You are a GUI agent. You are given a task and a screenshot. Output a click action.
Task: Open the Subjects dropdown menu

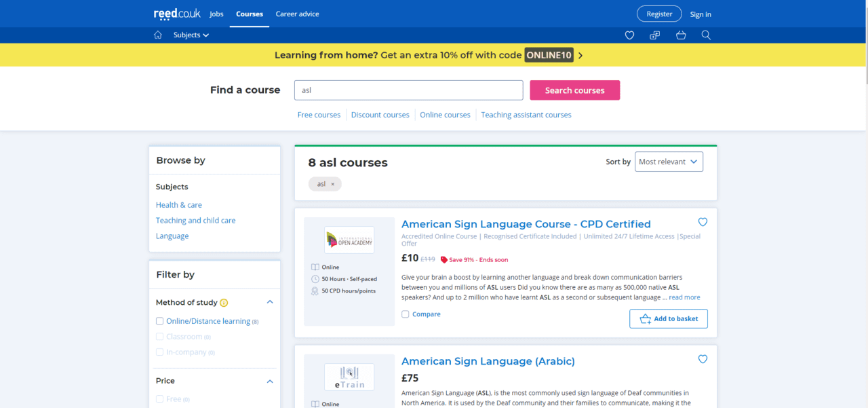click(x=191, y=35)
